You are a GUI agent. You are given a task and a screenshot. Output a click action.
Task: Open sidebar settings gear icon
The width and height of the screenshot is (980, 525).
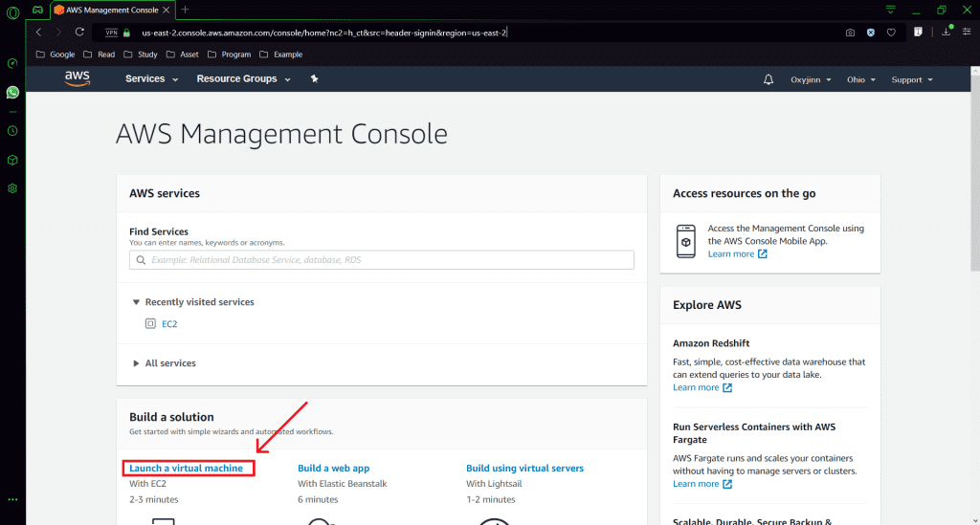[12, 188]
